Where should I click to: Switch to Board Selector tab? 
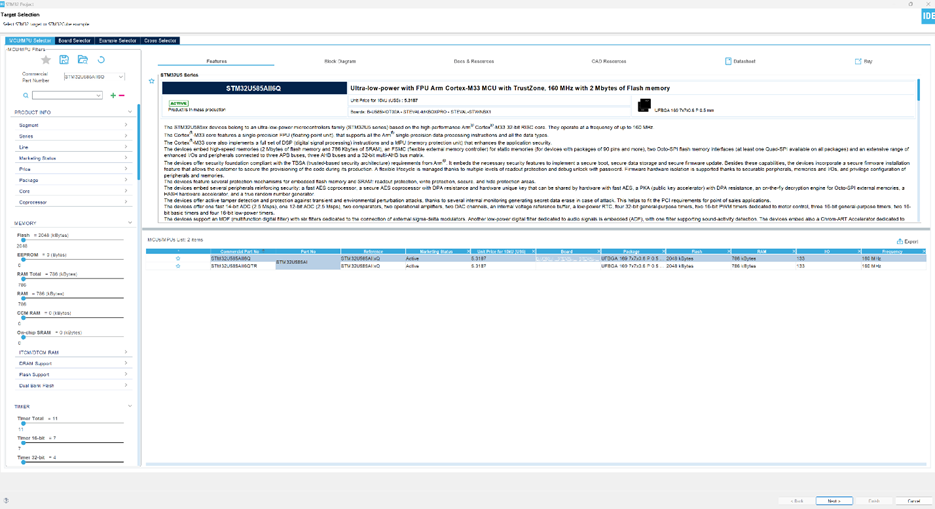[x=75, y=41]
